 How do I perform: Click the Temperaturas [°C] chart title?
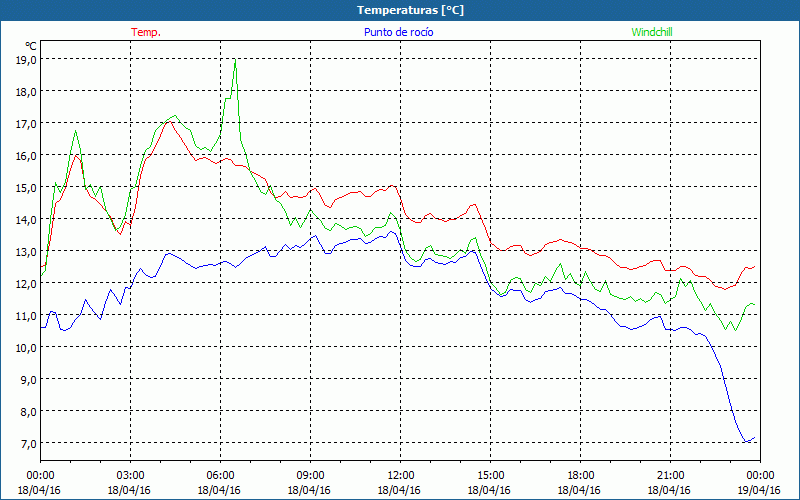tap(410, 10)
